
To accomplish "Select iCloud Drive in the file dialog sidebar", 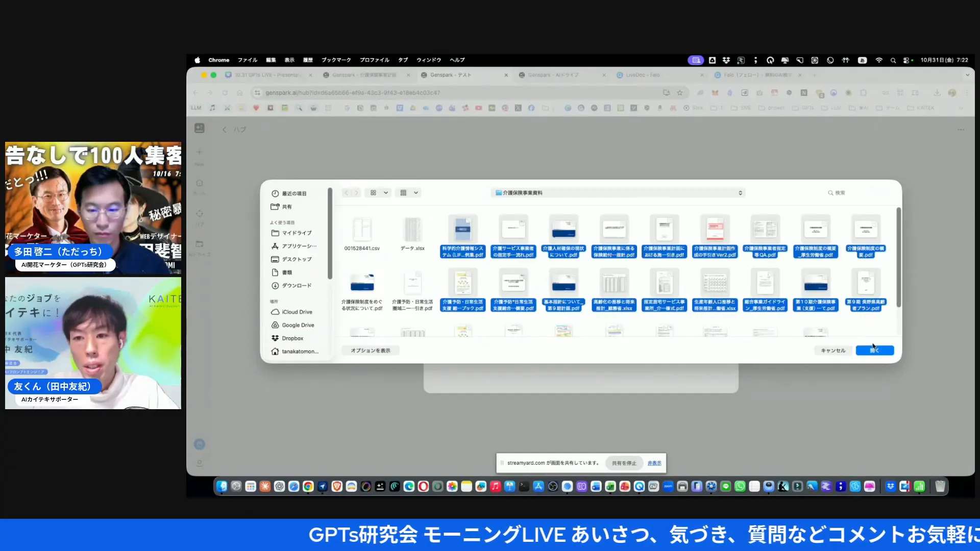I will [x=297, y=311].
